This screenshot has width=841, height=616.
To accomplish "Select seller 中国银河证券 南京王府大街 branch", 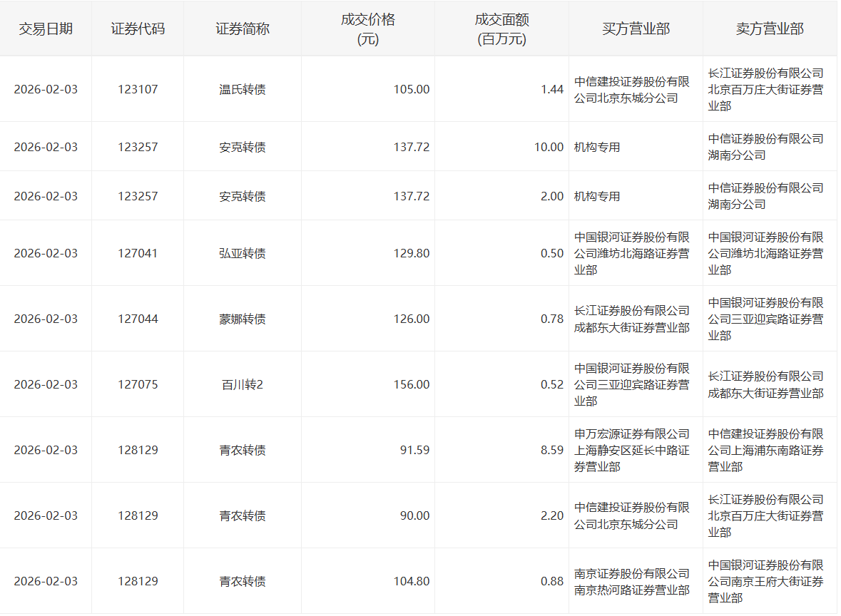I will (765, 582).
